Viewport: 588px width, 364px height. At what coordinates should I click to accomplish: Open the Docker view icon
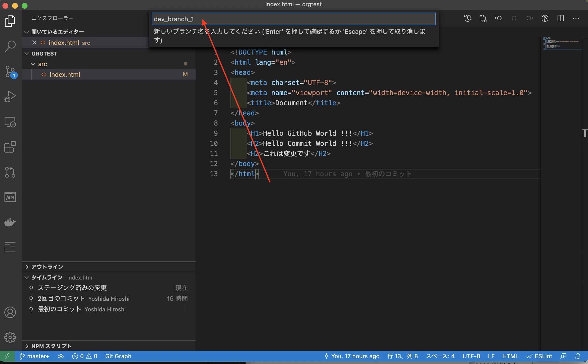(10, 222)
